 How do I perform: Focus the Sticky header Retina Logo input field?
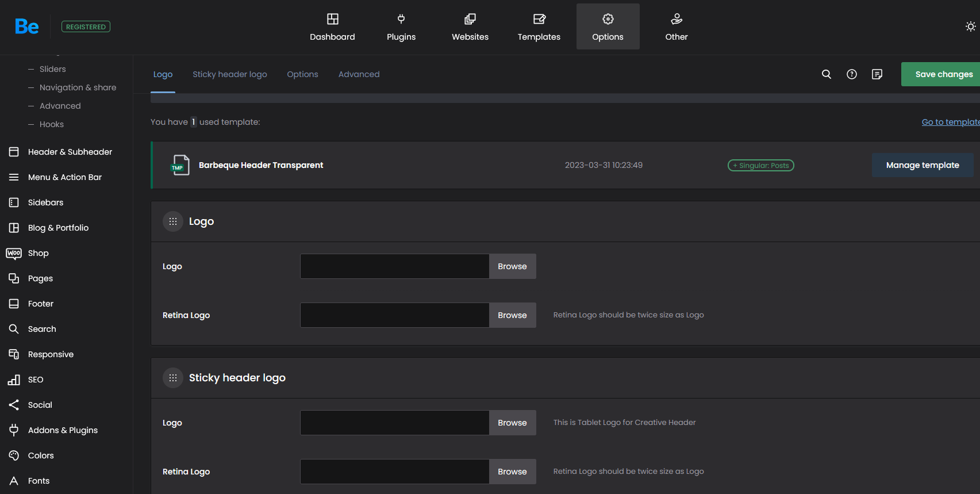(x=394, y=472)
